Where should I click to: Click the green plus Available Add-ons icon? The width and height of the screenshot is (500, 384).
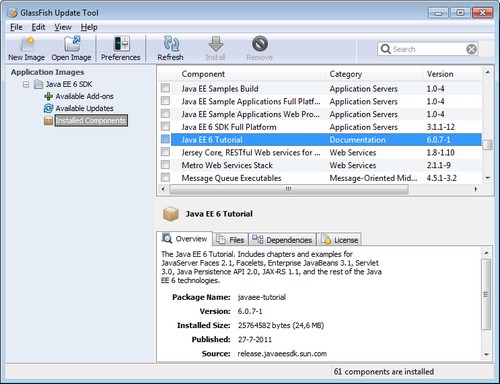point(48,96)
